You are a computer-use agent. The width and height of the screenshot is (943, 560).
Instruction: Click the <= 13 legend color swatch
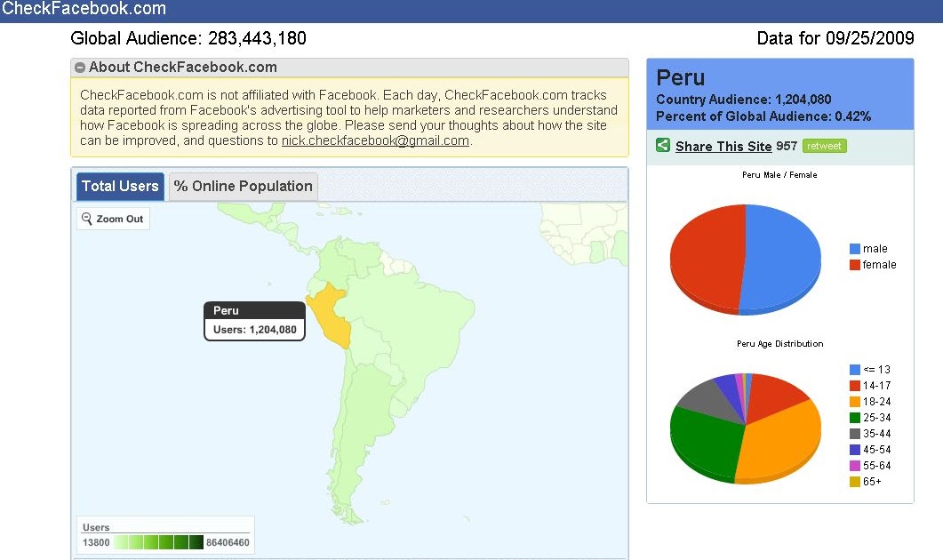click(x=855, y=369)
